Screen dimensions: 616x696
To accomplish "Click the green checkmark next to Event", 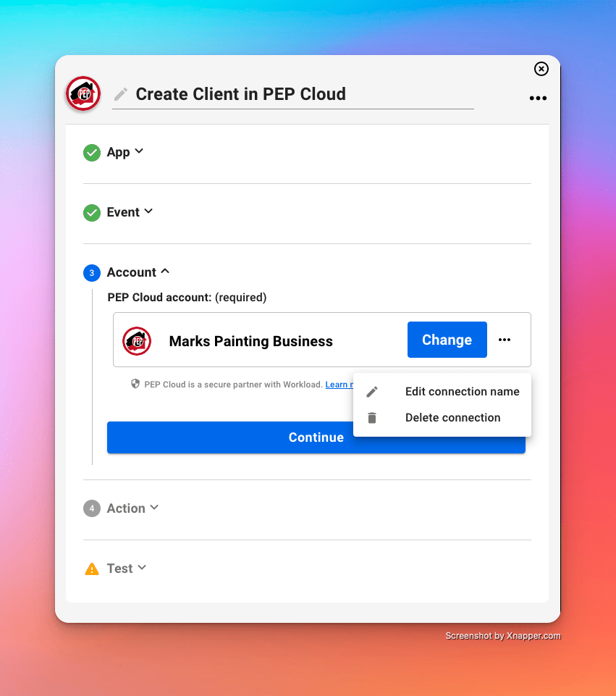I will tap(92, 213).
